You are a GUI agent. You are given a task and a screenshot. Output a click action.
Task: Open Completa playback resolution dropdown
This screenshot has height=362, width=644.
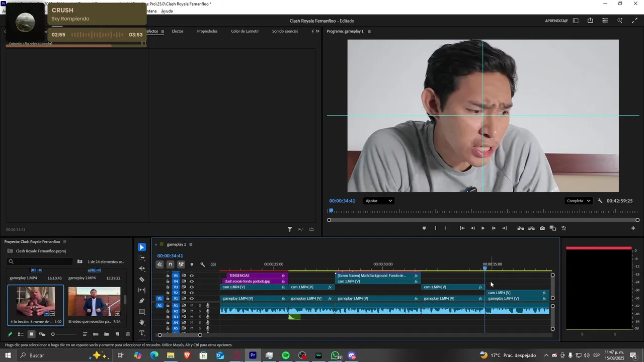tap(579, 201)
